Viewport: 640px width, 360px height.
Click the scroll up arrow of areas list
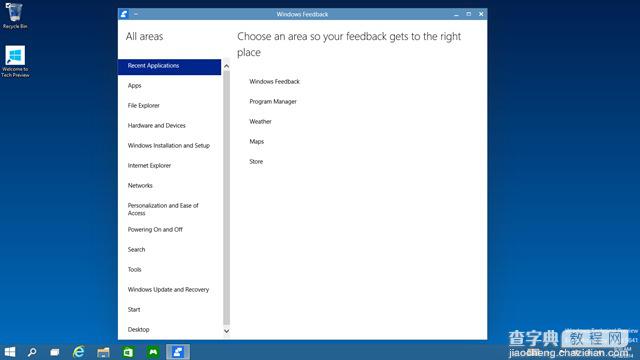[227, 66]
